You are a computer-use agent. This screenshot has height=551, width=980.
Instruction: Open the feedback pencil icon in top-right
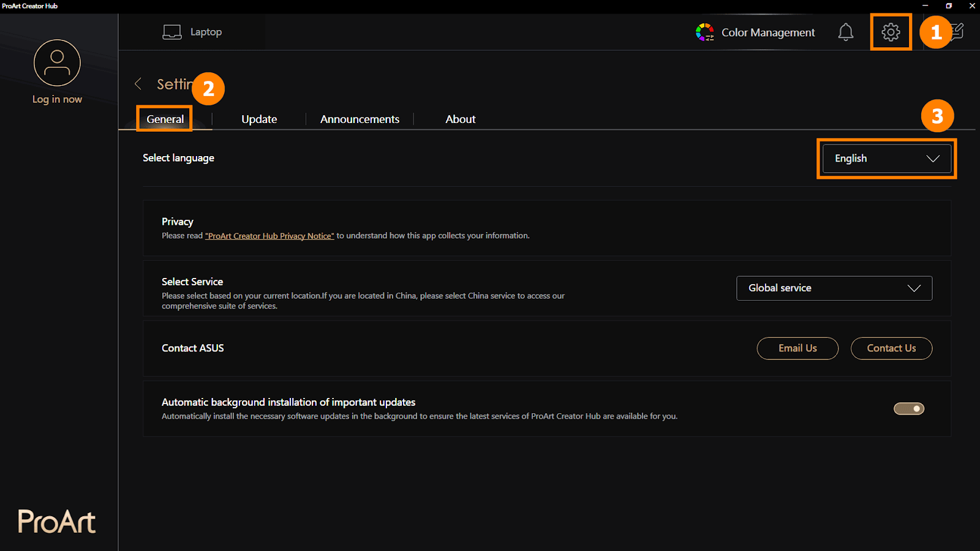958,31
